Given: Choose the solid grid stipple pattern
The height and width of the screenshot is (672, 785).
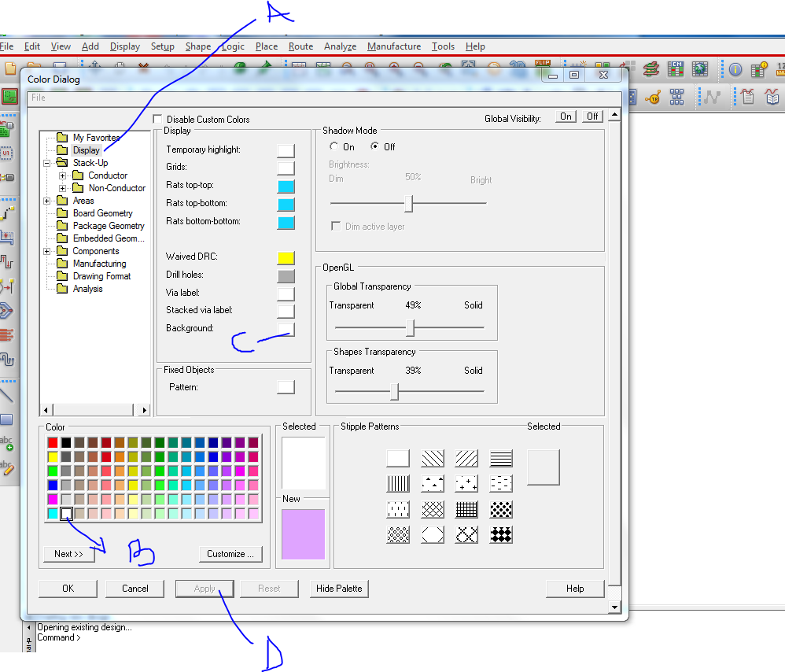Looking at the screenshot, I should [x=466, y=509].
